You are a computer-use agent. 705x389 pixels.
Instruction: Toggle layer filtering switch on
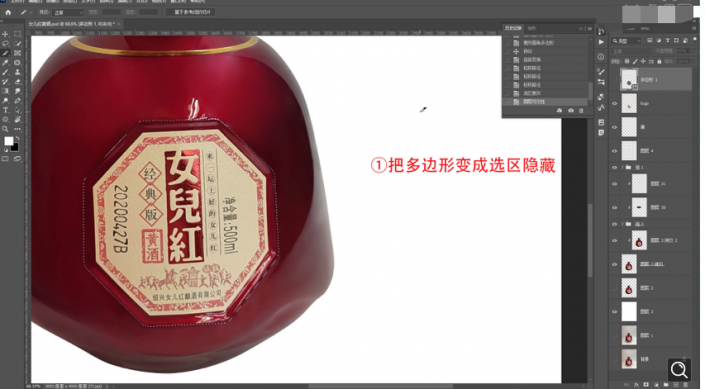694,40
